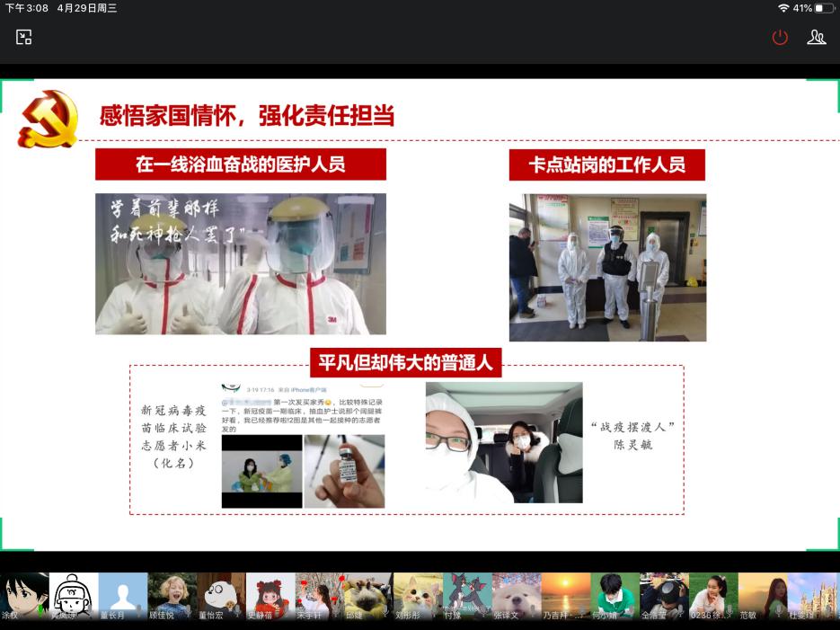Click the red banner 卡点站岗的工作人员
The height and width of the screenshot is (630, 840).
pos(606,165)
